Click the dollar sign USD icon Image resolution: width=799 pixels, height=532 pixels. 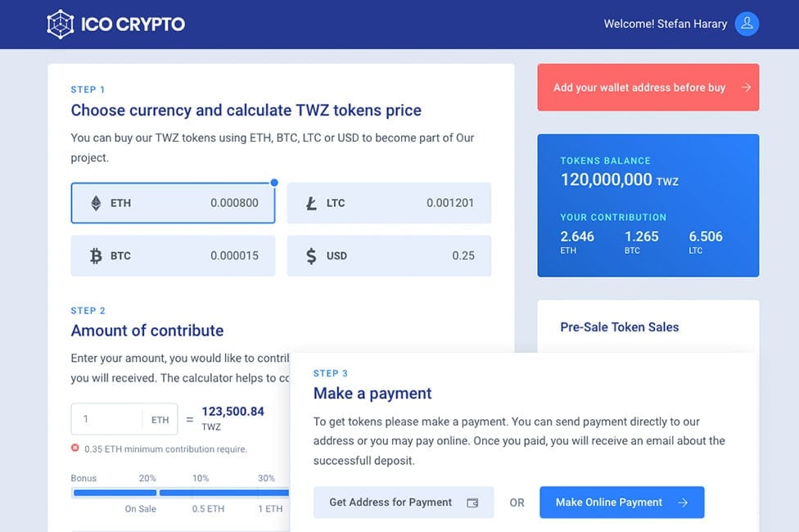point(311,256)
